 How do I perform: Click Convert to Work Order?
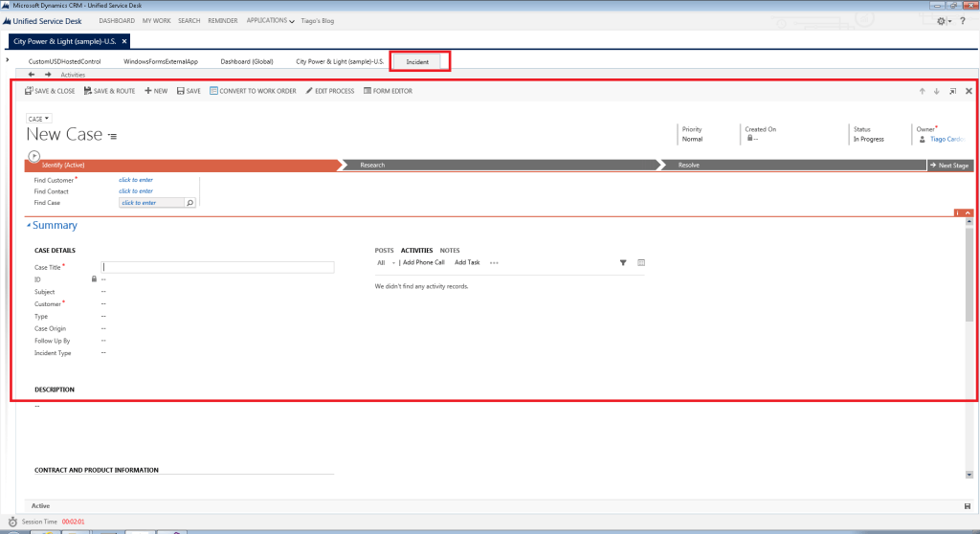(253, 91)
